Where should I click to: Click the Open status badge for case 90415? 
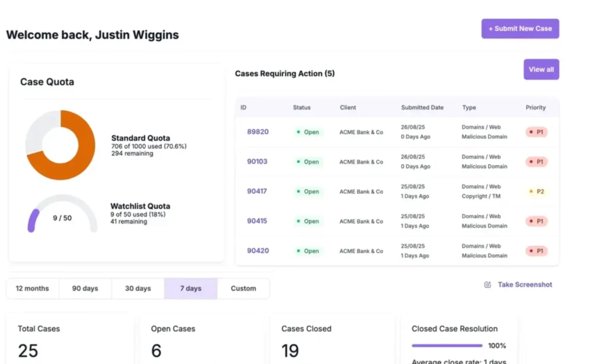pos(309,221)
